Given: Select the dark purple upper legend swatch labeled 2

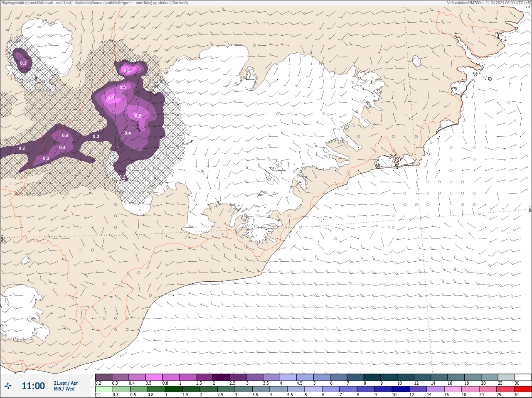Looking at the screenshot, I should point(221,377).
